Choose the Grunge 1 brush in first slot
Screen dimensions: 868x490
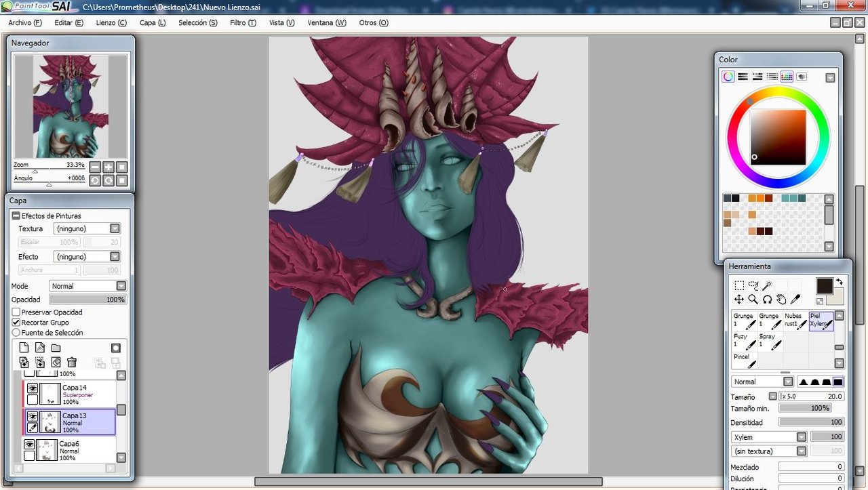[x=745, y=321]
